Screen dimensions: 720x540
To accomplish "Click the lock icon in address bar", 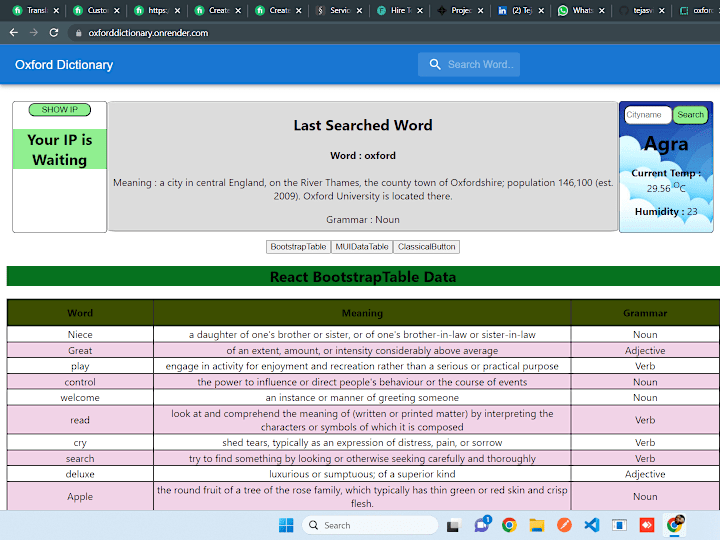I will pos(79,33).
